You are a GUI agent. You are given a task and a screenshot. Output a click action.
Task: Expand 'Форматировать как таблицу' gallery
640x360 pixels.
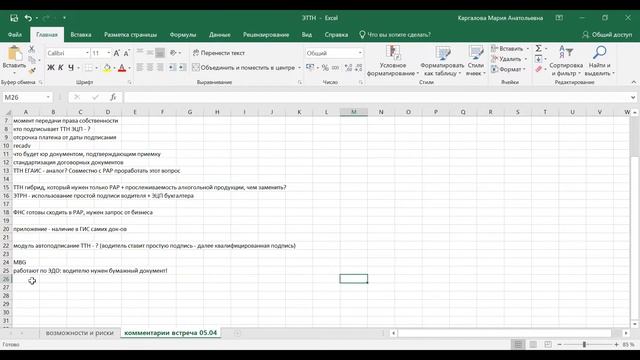tap(442, 61)
